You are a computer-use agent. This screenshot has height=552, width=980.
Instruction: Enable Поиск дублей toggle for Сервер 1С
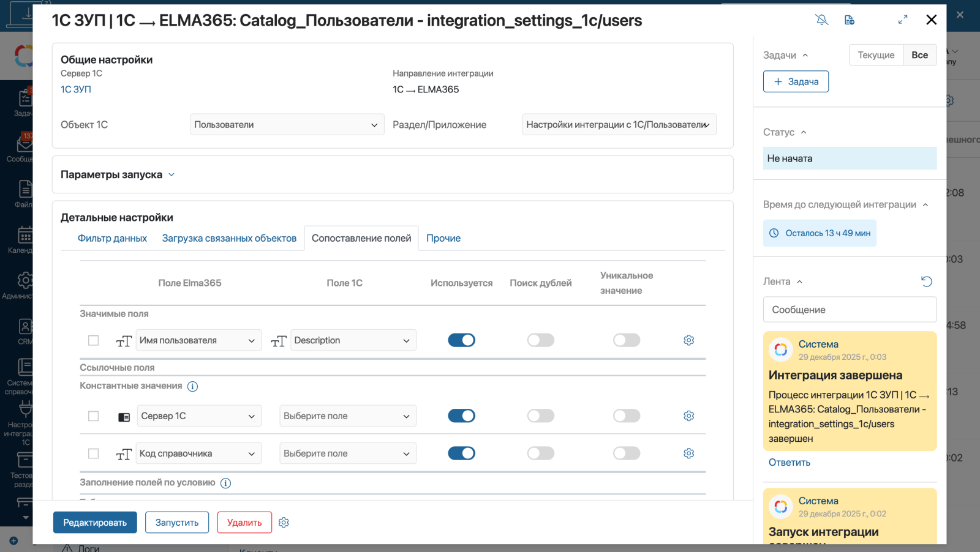(x=540, y=416)
